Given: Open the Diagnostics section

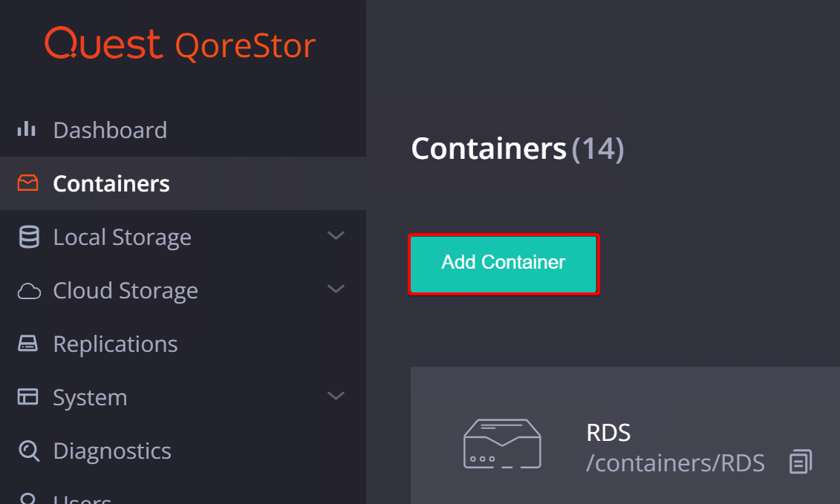Looking at the screenshot, I should coord(112,451).
